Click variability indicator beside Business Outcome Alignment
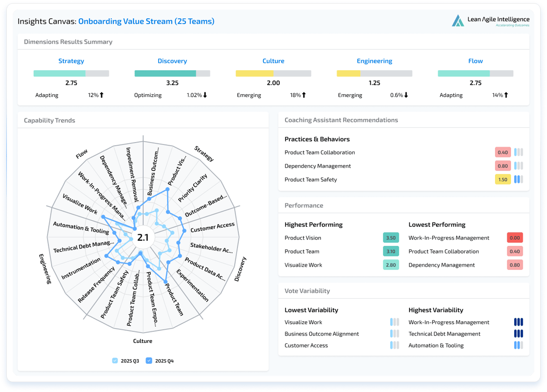The width and height of the screenshot is (547, 392). pos(394,333)
